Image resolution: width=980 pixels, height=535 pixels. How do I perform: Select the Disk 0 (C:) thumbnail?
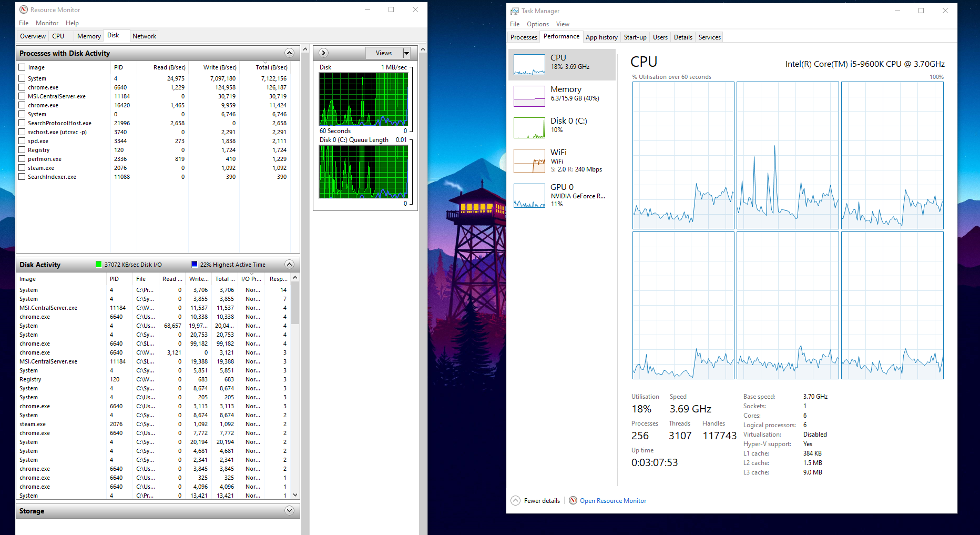(529, 128)
